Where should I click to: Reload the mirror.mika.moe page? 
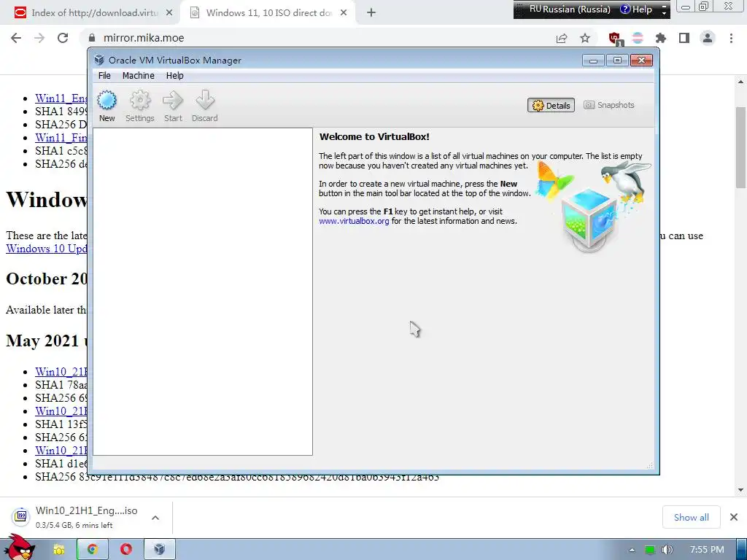pyautogui.click(x=63, y=38)
